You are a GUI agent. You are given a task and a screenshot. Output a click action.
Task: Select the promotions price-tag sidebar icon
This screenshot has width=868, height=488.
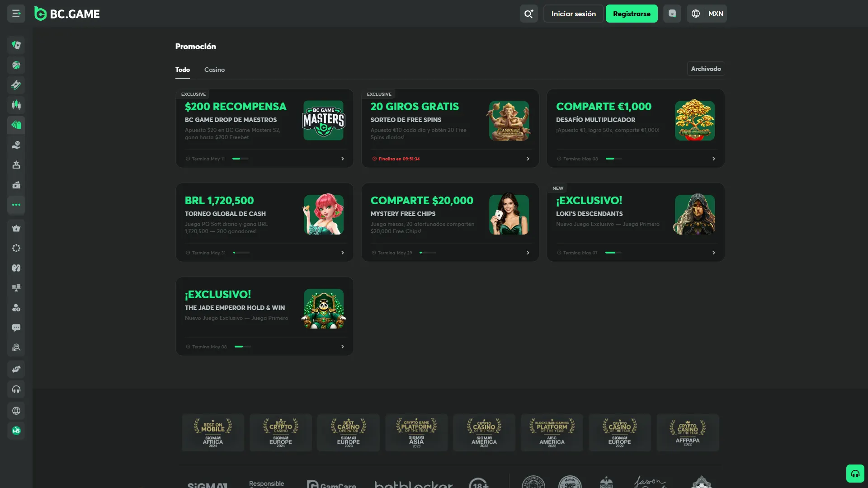click(x=16, y=125)
